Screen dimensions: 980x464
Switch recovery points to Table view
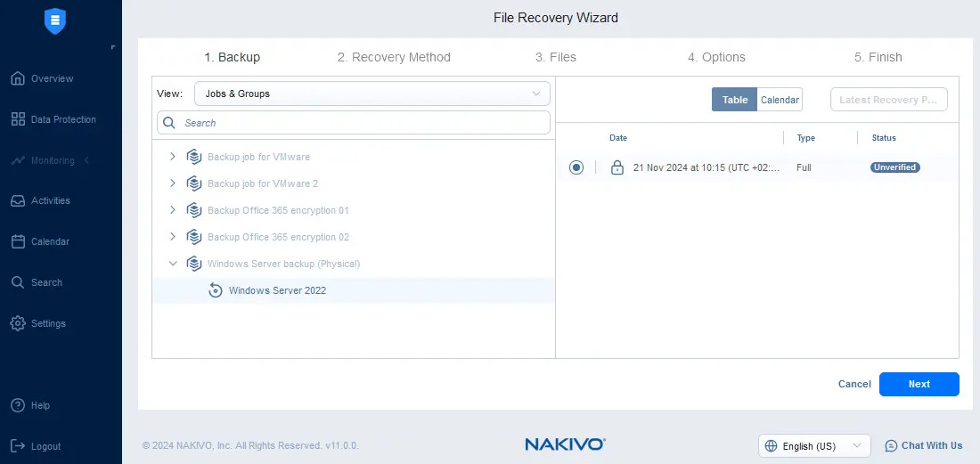(x=734, y=100)
